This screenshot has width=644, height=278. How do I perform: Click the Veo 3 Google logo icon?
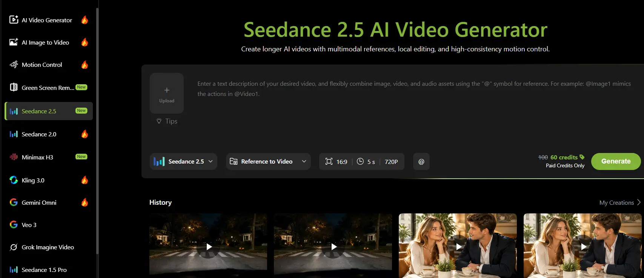pos(14,225)
